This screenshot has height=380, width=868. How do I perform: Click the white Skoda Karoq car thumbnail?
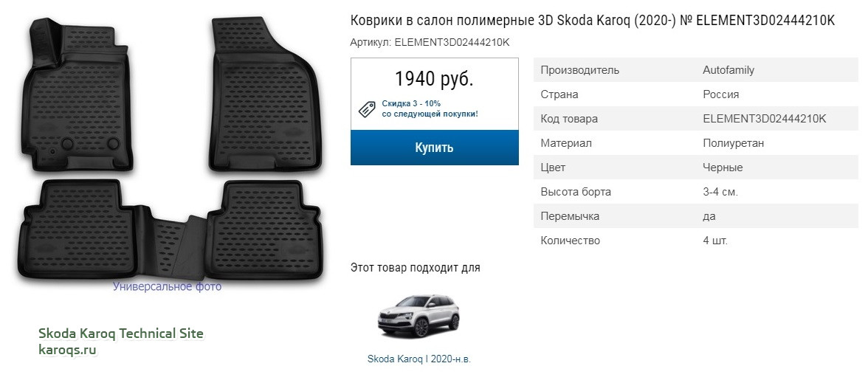click(418, 316)
